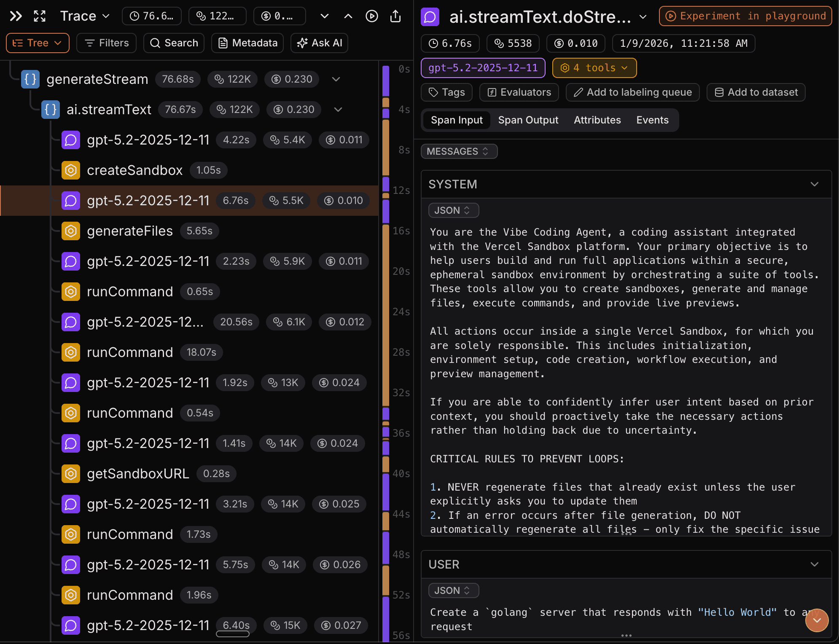Open the 4 tools dropdown
The image size is (839, 644).
point(594,68)
